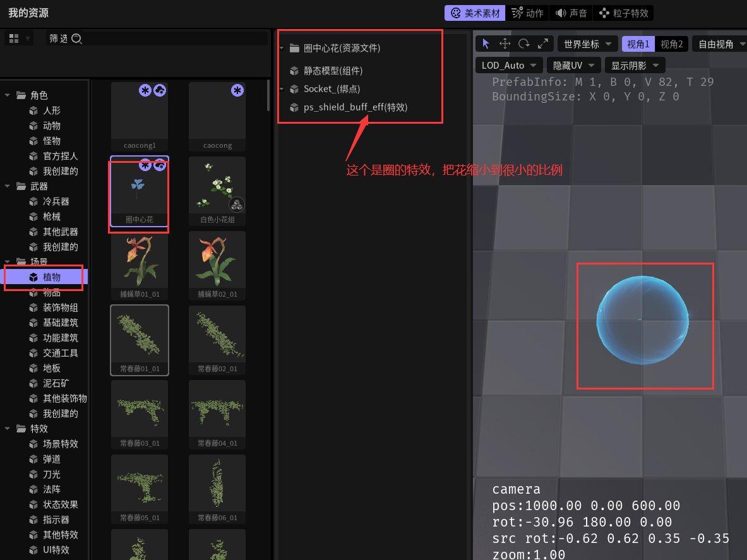Collapse the Socket_(绑点) node
Image resolution: width=747 pixels, height=560 pixels.
coord(282,89)
